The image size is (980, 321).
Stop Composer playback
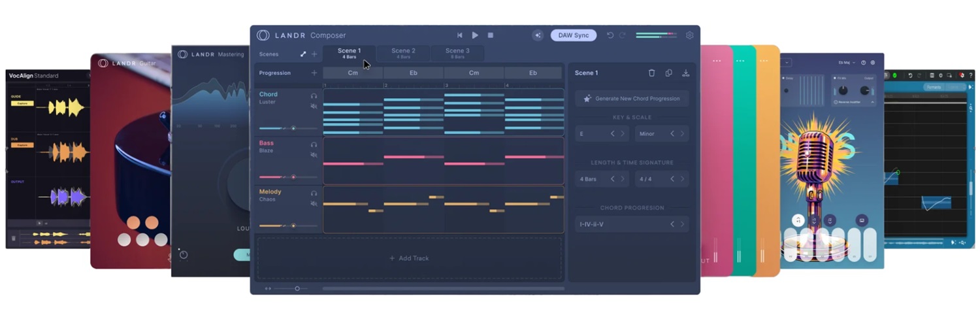(x=491, y=35)
